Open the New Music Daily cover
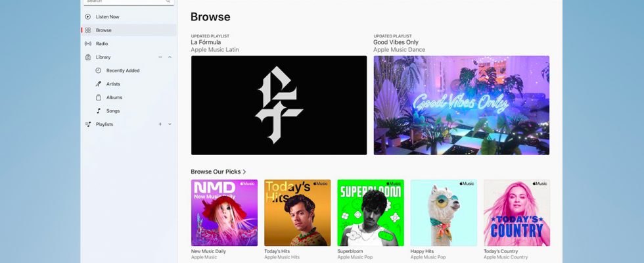This screenshot has width=644, height=263. 224,213
